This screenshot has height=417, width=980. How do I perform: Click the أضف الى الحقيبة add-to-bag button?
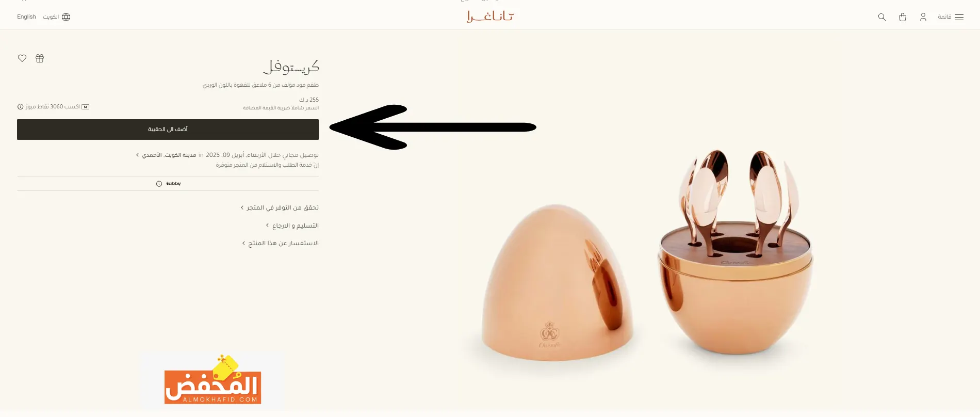[168, 130]
